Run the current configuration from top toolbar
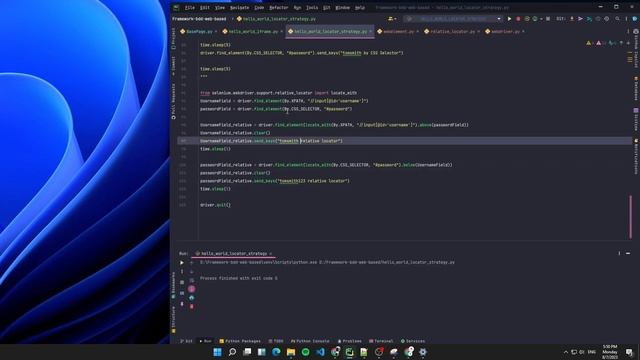 (509, 19)
